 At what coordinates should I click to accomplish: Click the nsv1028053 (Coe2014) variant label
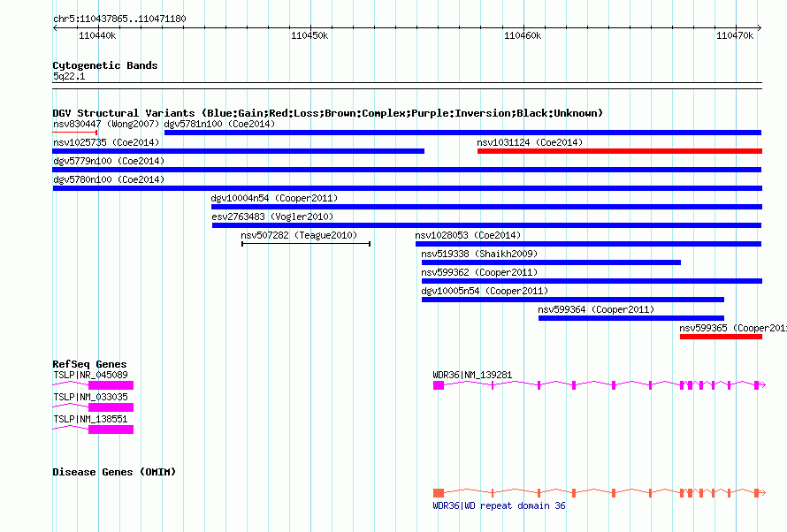468,235
